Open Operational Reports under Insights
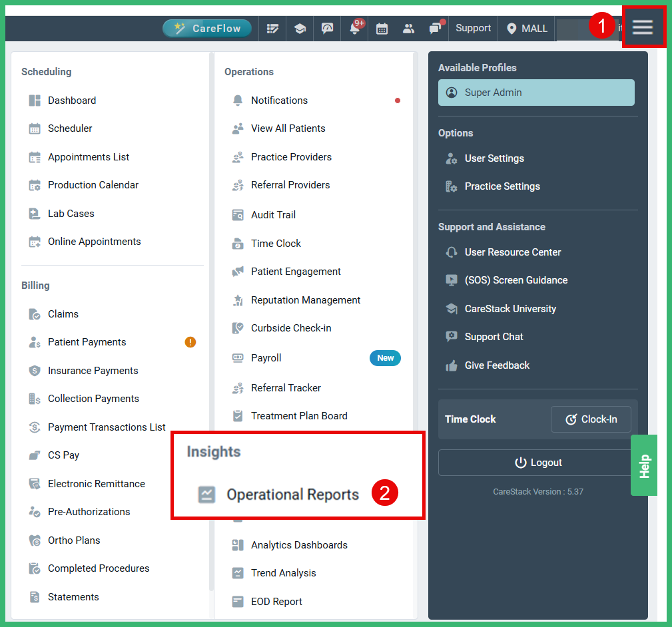 292,495
